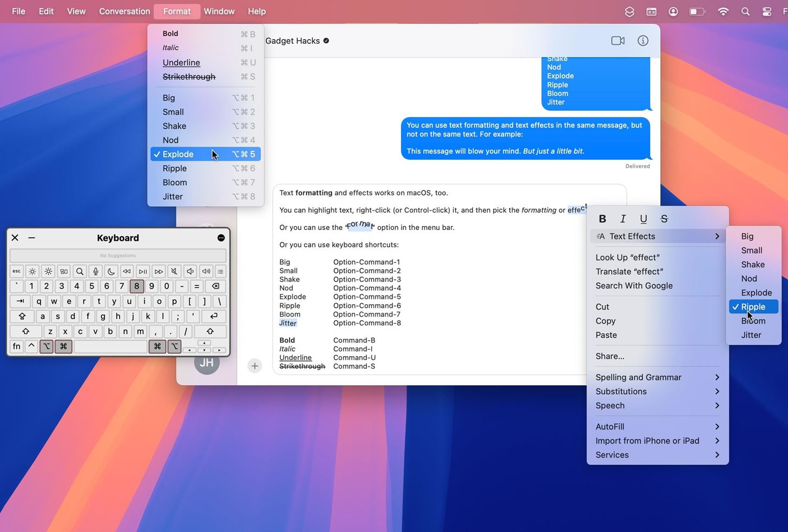Tap the control caret key next to fn
This screenshot has width=788, height=532.
point(31,346)
